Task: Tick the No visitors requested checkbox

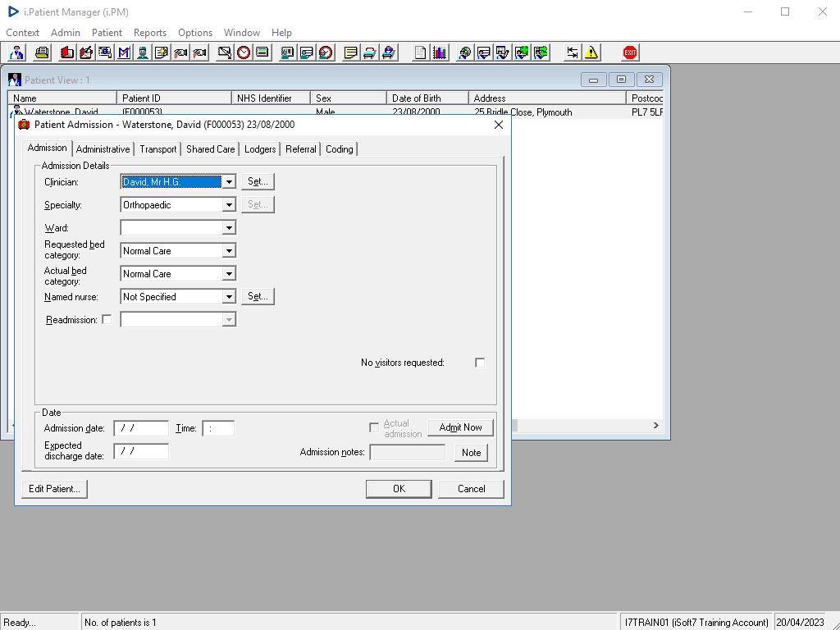Action: point(480,363)
